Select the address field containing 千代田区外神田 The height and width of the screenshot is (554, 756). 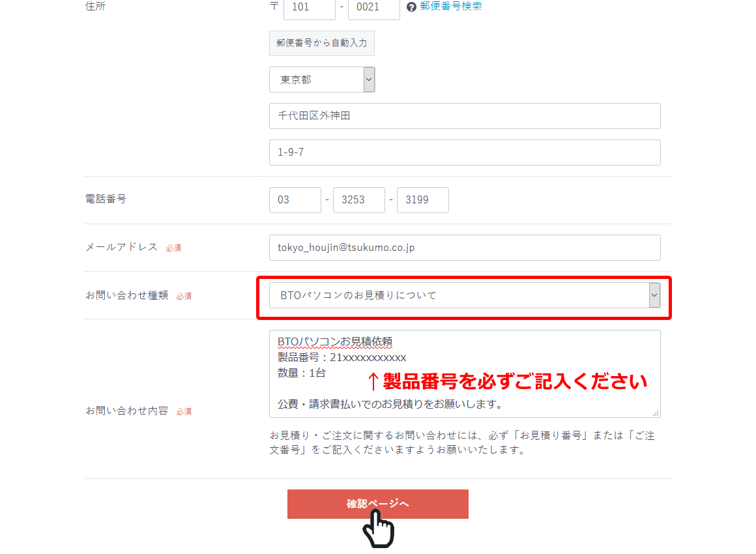pyautogui.click(x=464, y=115)
